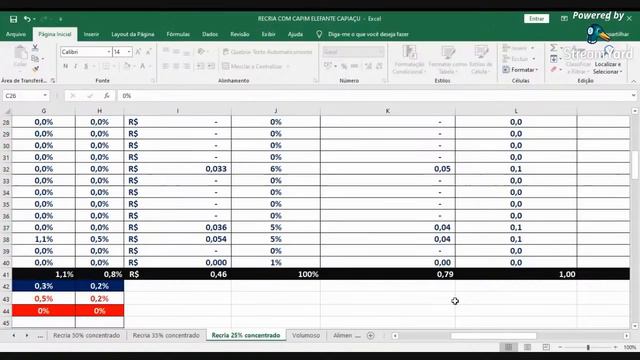The width and height of the screenshot is (640, 360).
Task: Open Formatação Condicional
Action: [x=409, y=60]
